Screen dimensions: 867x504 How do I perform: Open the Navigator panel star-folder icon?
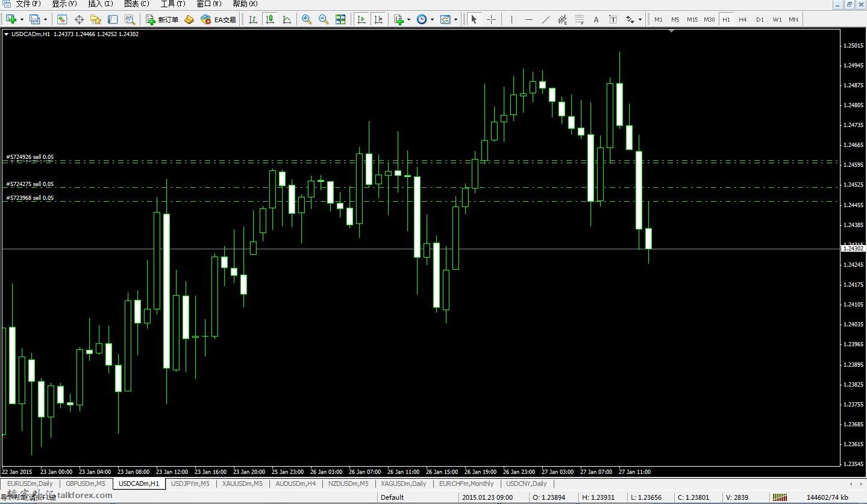(96, 19)
